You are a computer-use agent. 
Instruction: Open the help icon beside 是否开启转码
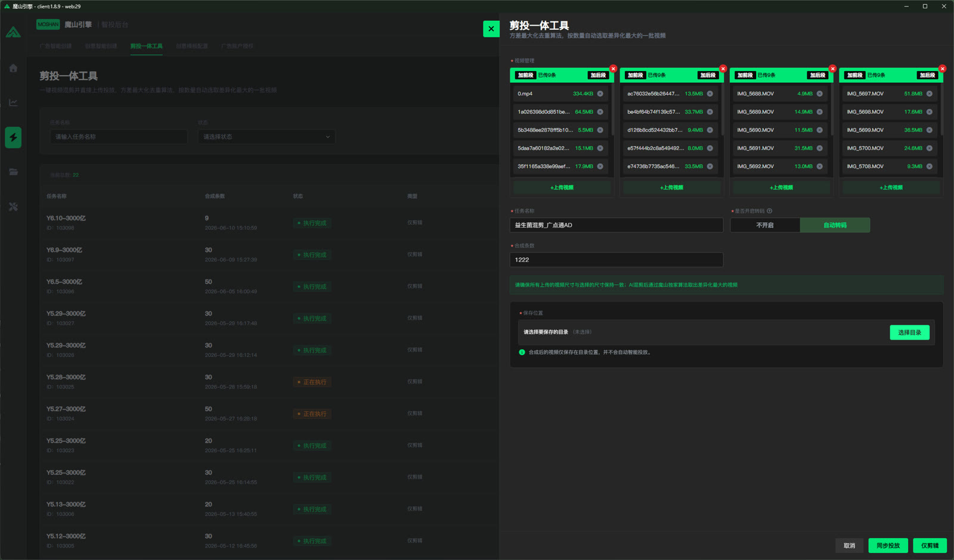click(x=769, y=211)
